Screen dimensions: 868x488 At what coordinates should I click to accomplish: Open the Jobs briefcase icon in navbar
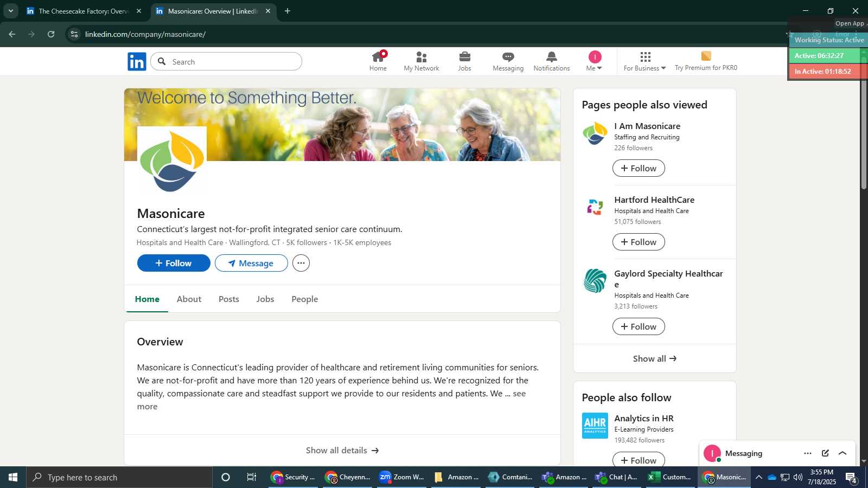click(x=465, y=61)
